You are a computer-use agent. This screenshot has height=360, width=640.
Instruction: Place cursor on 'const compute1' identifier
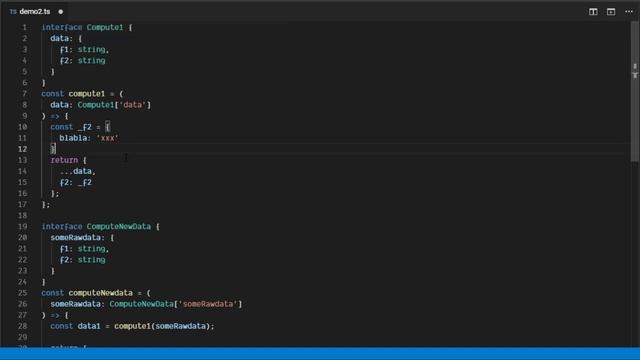click(87, 94)
